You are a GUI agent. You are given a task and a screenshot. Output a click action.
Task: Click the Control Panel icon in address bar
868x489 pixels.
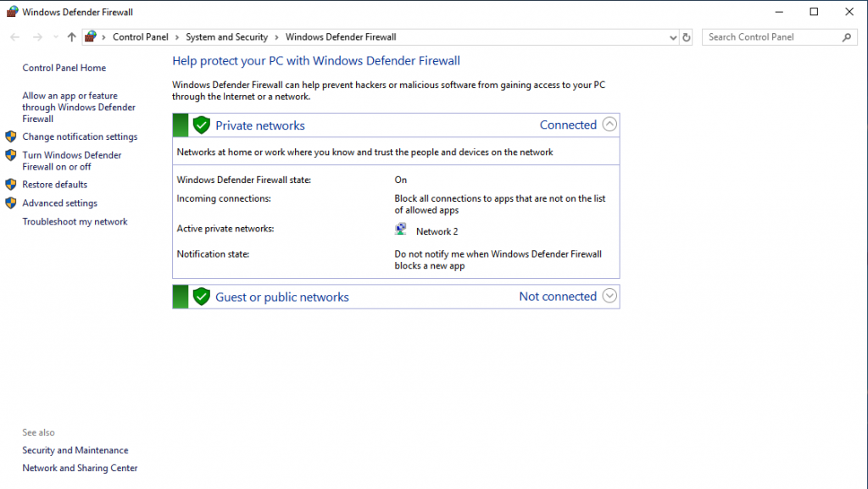(91, 37)
